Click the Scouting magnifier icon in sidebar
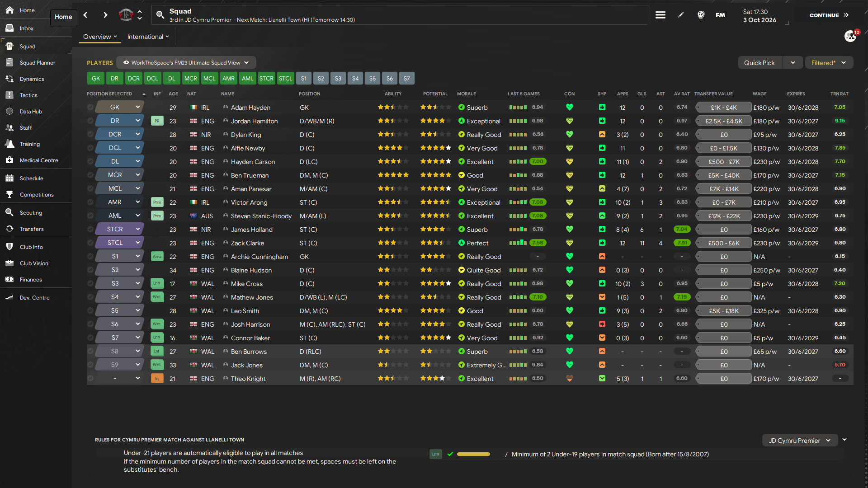The height and width of the screenshot is (488, 868). (9, 212)
